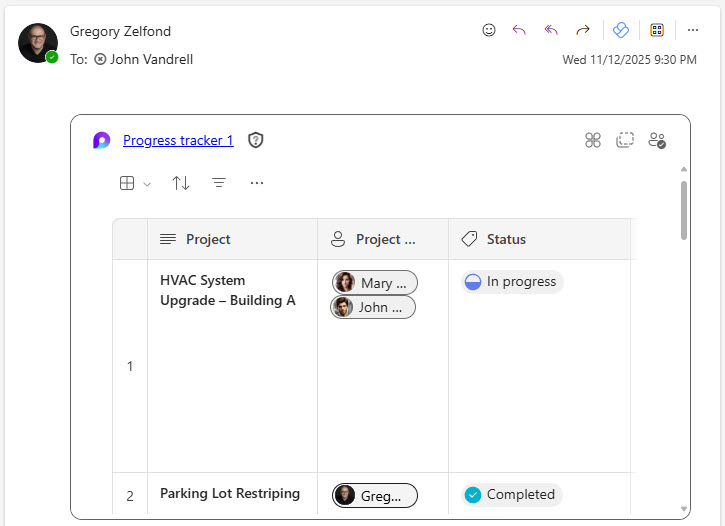Viewport: 725px width, 526px height.
Task: Open the people access sharing icon
Action: [657, 140]
